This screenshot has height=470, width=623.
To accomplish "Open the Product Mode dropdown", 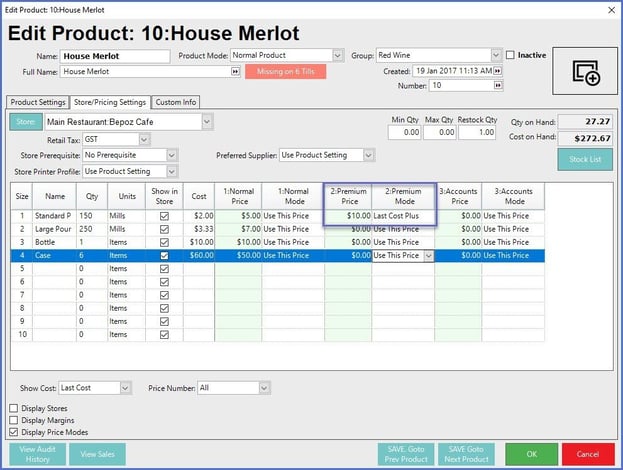I will pyautogui.click(x=337, y=55).
